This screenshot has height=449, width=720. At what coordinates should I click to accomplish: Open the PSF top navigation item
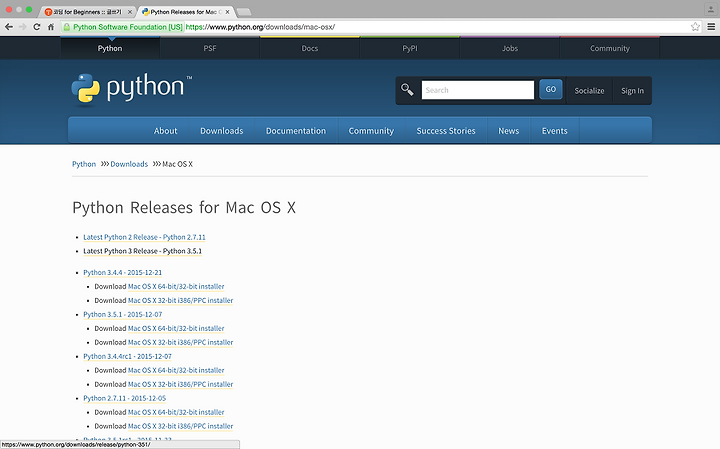point(210,48)
